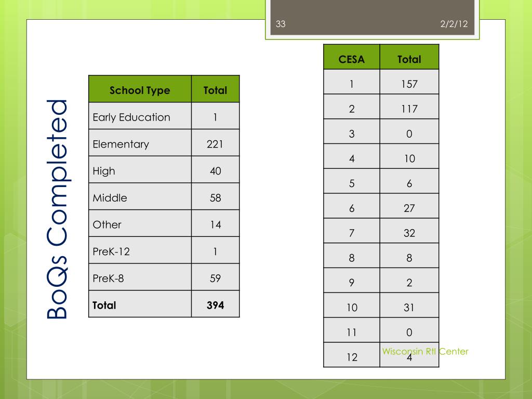Click the Other total 14
Image resolution: width=532 pixels, height=399 pixels.
(215, 224)
